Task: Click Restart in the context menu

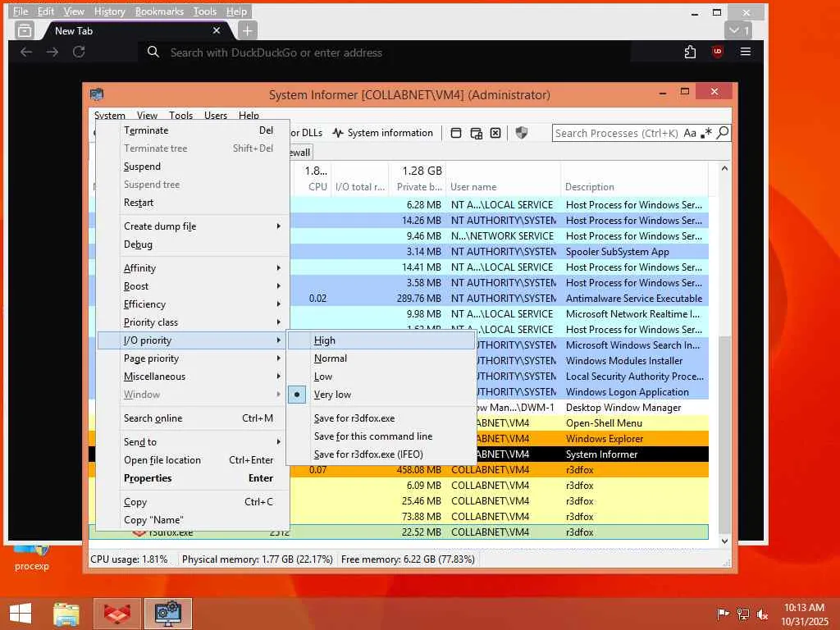Action: coord(193,203)
